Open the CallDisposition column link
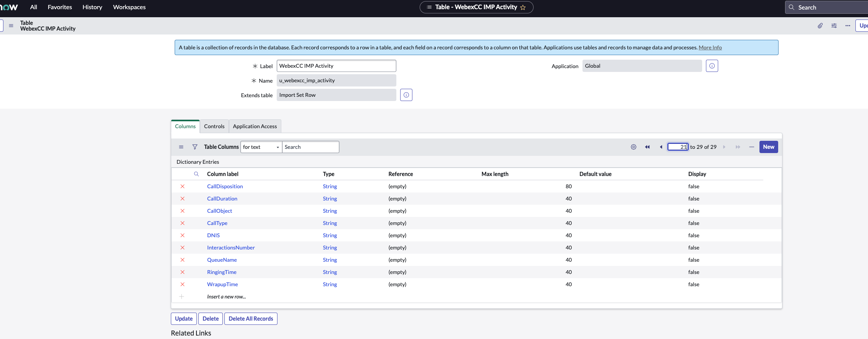The height and width of the screenshot is (339, 868). 225,186
